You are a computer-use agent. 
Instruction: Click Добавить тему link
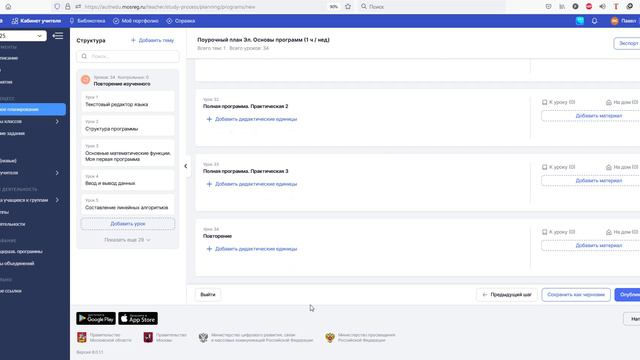[x=153, y=40]
